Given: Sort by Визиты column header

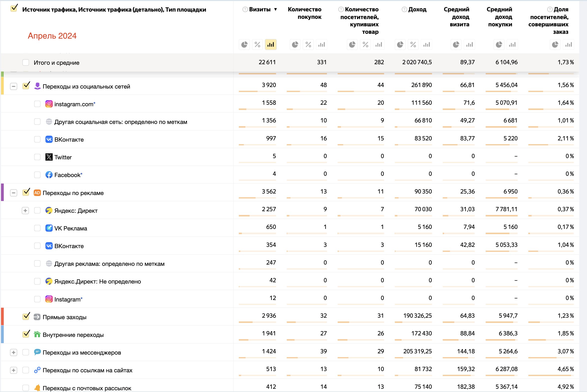Looking at the screenshot, I should tap(260, 9).
